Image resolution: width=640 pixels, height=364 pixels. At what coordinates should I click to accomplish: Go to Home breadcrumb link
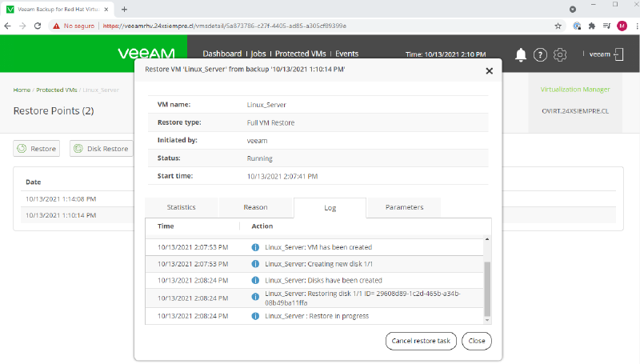(22, 90)
